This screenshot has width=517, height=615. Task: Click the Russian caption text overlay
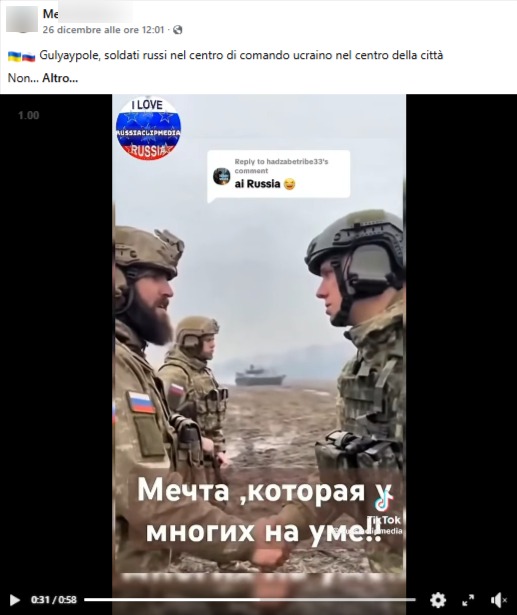(264, 512)
